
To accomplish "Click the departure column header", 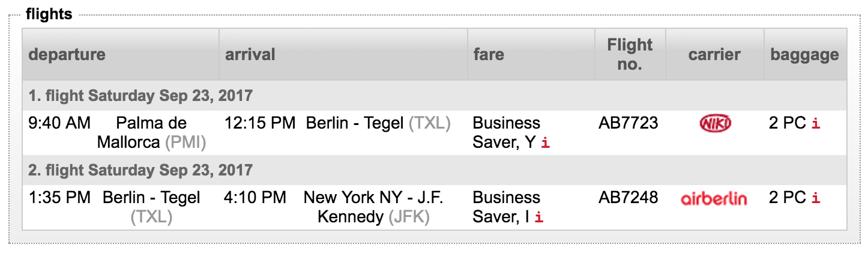I will 67,55.
